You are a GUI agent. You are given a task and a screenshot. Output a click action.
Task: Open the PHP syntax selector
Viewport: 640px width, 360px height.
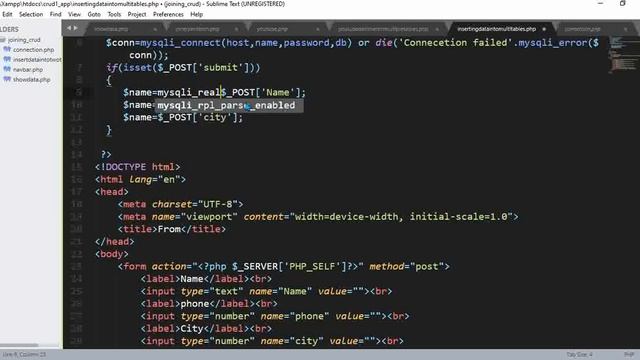pos(629,355)
